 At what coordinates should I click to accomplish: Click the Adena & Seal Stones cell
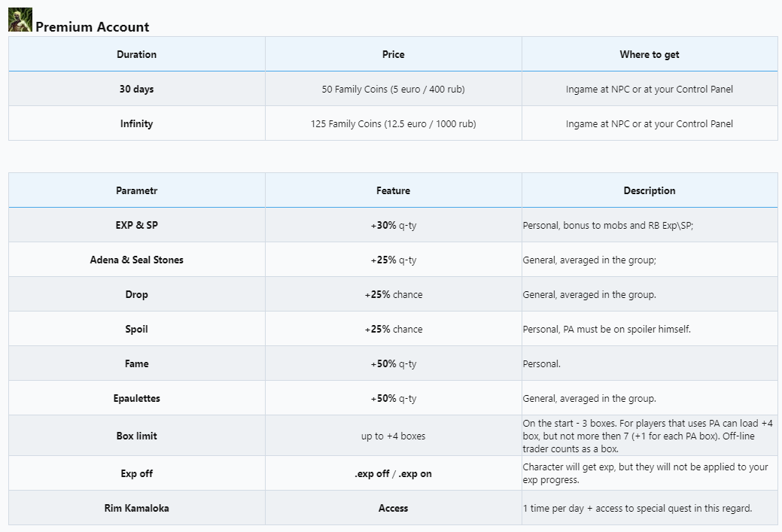(x=136, y=260)
